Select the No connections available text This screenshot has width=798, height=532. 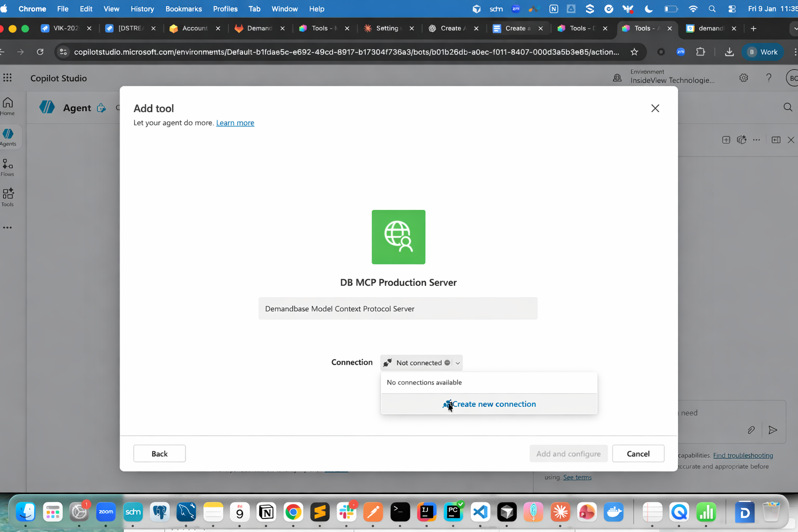click(x=424, y=382)
